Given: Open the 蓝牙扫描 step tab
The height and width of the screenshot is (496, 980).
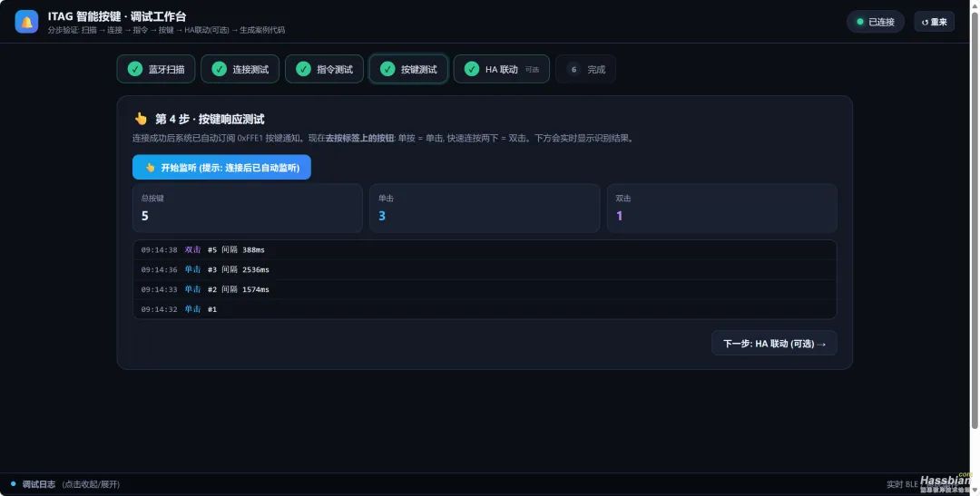Looking at the screenshot, I should pyautogui.click(x=156, y=69).
